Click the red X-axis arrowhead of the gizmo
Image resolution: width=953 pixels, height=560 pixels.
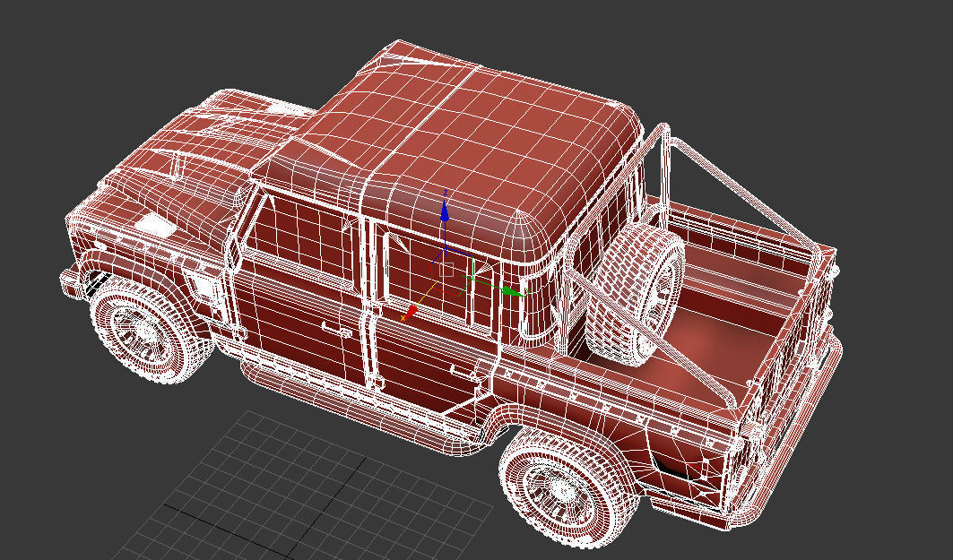click(412, 312)
